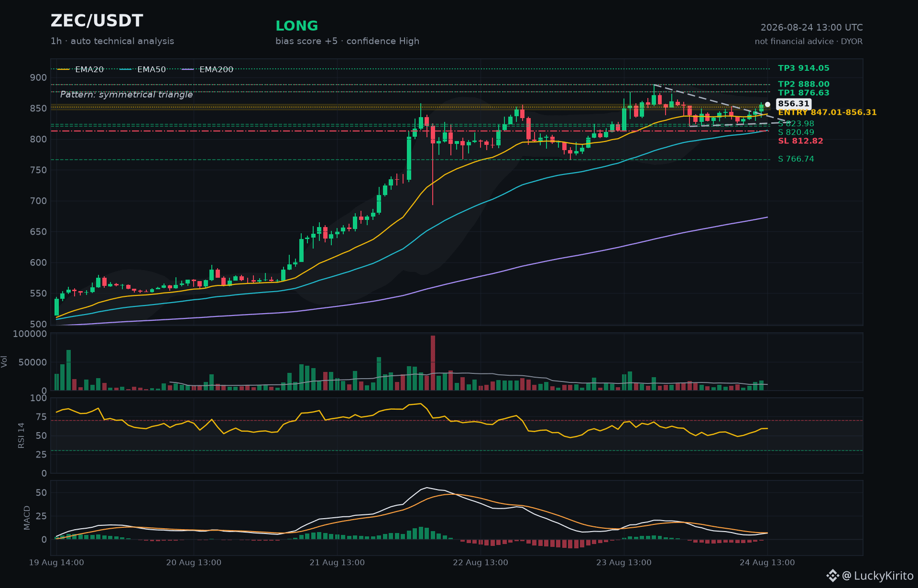Click the 800 tick on the price axis
Viewport: 918px width, 588px height.
38,140
